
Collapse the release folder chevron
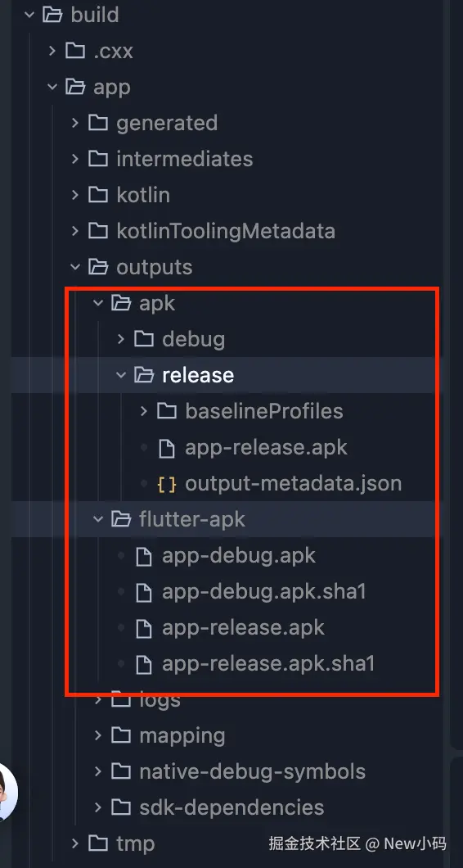click(121, 375)
